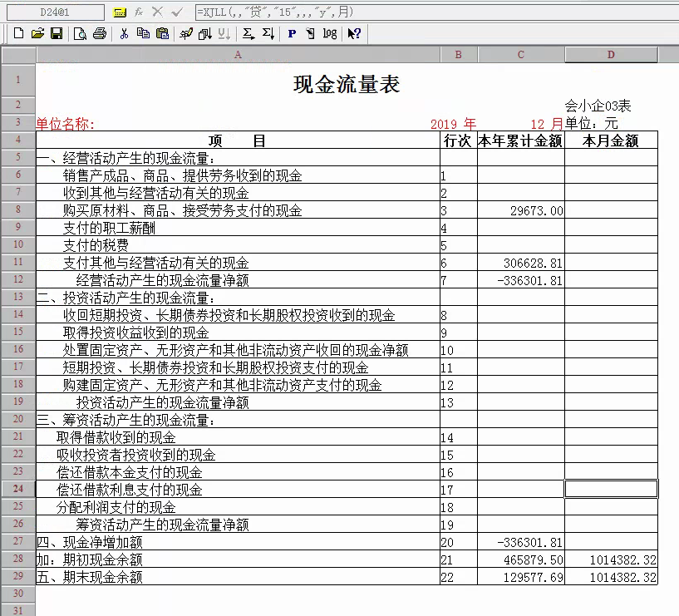679x616 pixels.
Task: Select column A header
Action: [238, 55]
